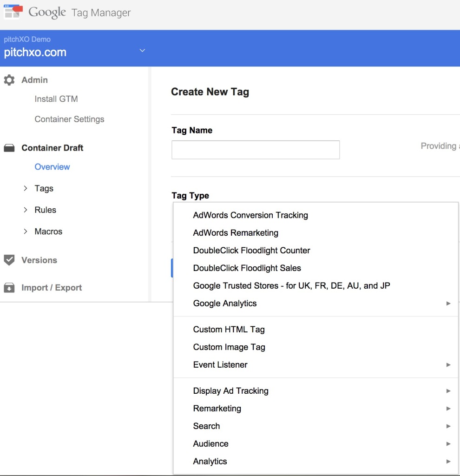Open the Admin section
This screenshot has width=460, height=476.
coord(34,80)
